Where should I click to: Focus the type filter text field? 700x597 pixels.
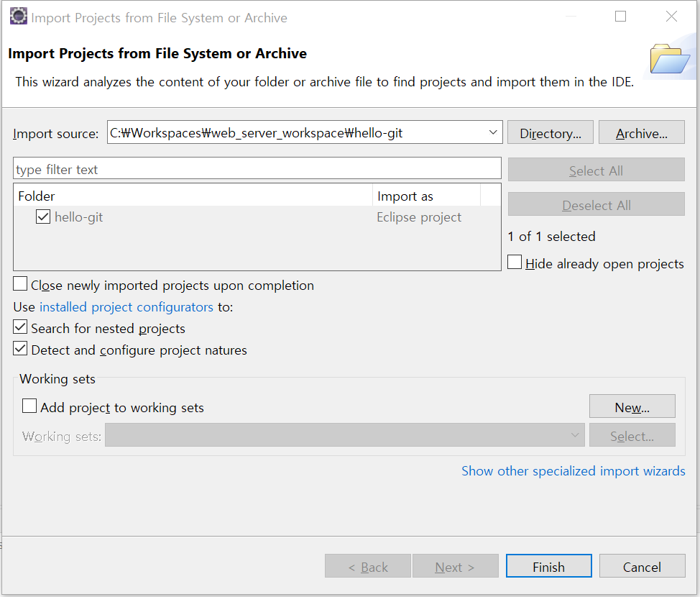(x=257, y=168)
